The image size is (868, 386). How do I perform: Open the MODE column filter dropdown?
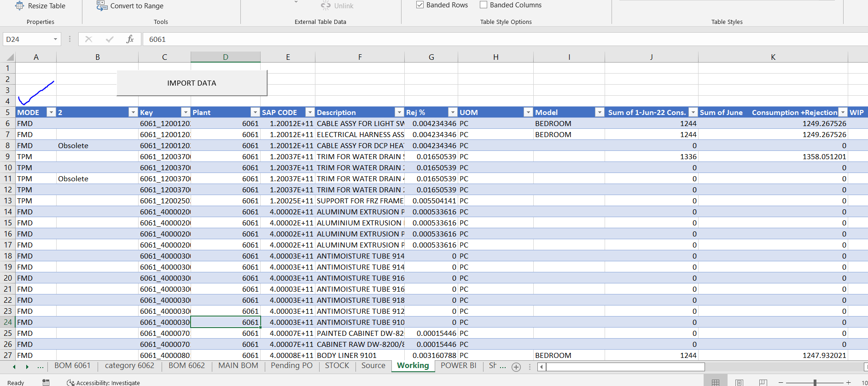click(51, 112)
